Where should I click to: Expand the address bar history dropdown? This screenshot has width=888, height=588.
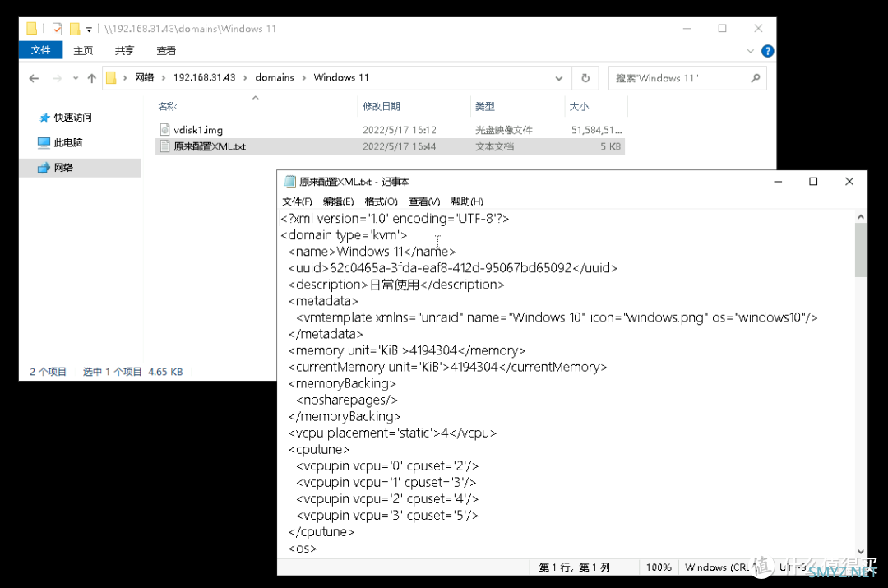click(559, 78)
